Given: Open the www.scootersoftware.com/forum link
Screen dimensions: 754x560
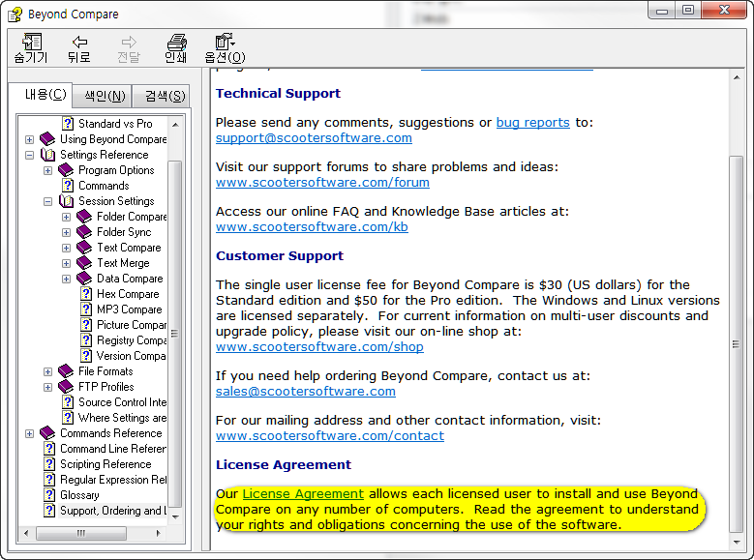Looking at the screenshot, I should [x=322, y=183].
